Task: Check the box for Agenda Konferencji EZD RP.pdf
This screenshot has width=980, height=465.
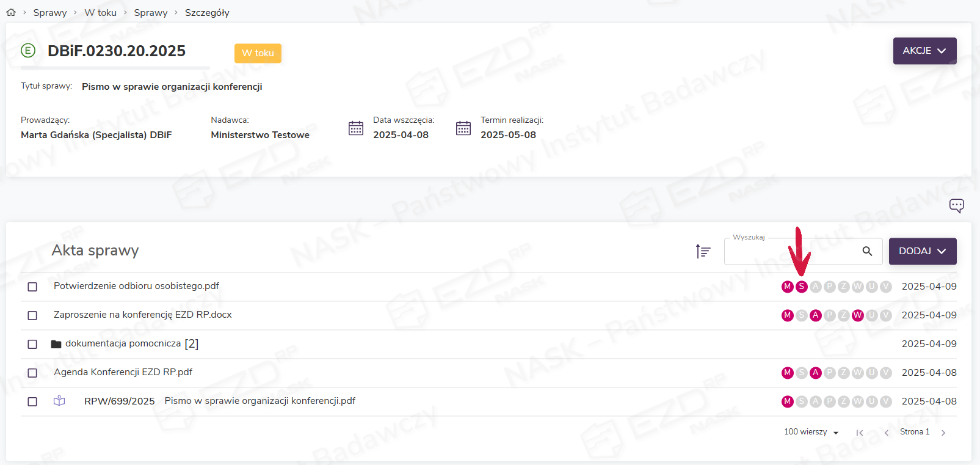Action: tap(32, 373)
